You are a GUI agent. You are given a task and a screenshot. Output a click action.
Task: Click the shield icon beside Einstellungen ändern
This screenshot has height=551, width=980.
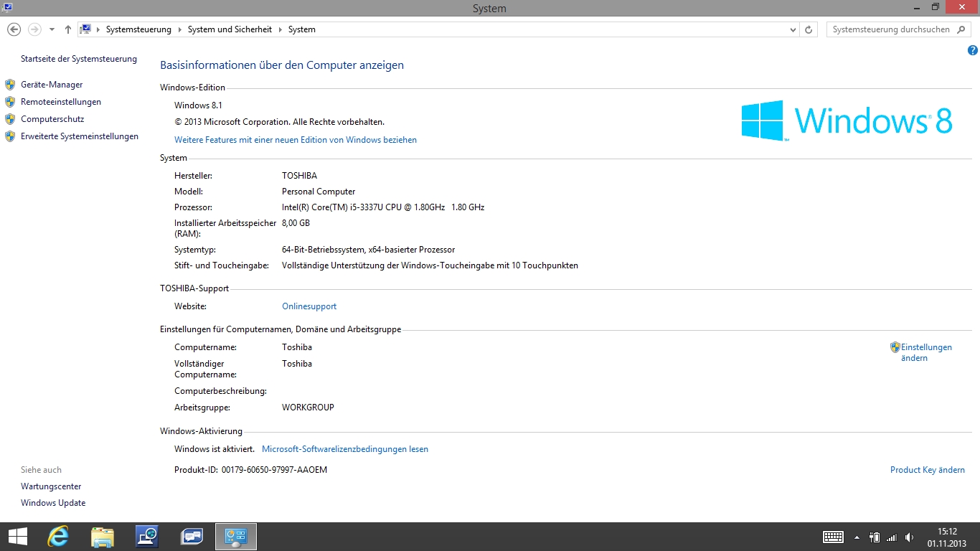point(895,347)
